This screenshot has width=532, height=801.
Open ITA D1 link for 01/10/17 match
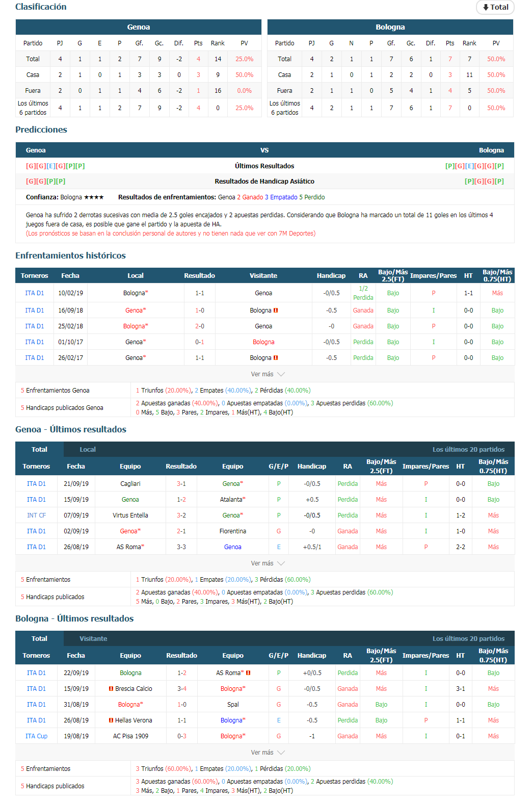pyautogui.click(x=35, y=342)
